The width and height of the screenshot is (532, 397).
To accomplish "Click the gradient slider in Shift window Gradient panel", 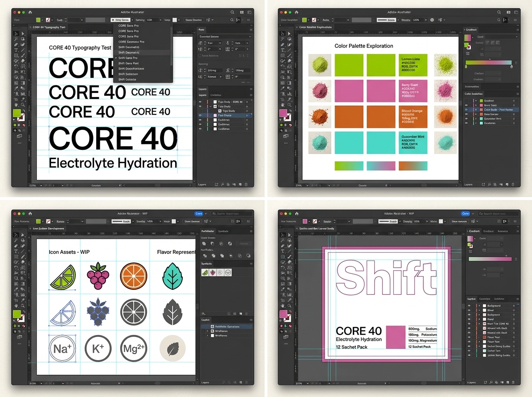I will [489, 259].
